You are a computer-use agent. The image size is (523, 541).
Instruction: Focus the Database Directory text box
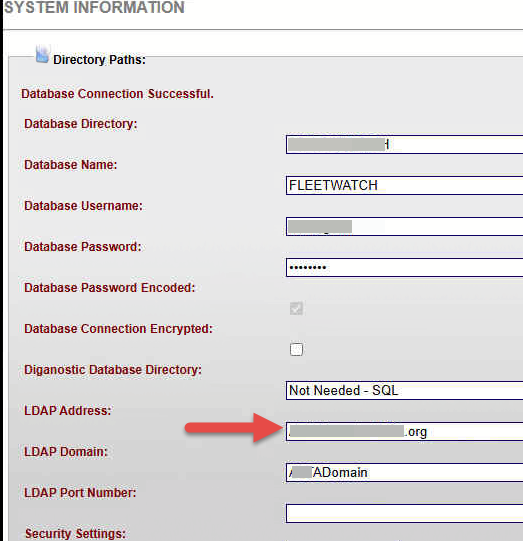tap(404, 145)
